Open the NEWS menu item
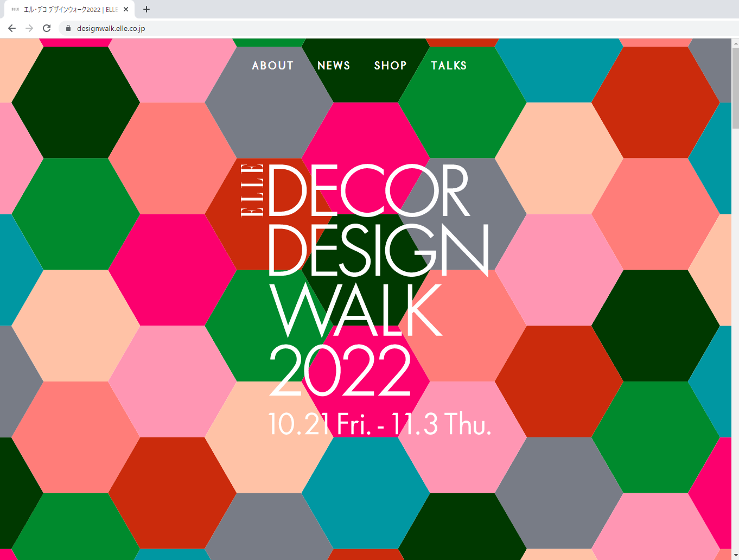Screen dimensions: 739x560 [x=334, y=66]
